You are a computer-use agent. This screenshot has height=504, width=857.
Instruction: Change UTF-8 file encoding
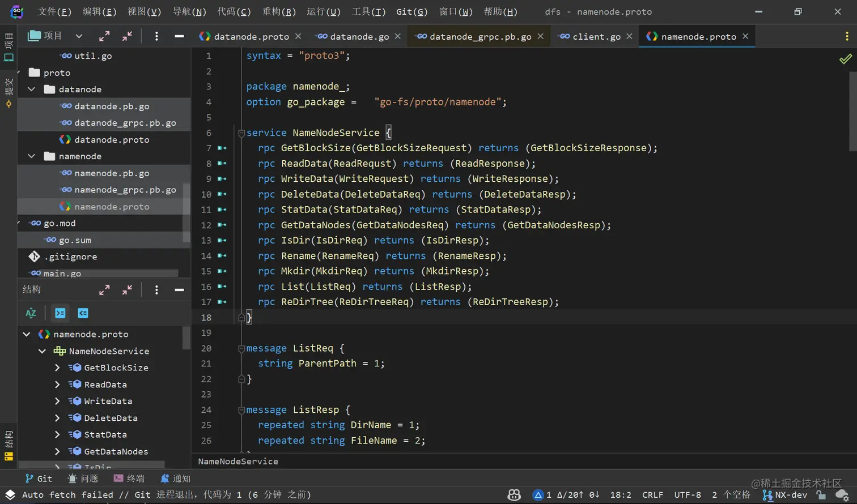click(688, 495)
